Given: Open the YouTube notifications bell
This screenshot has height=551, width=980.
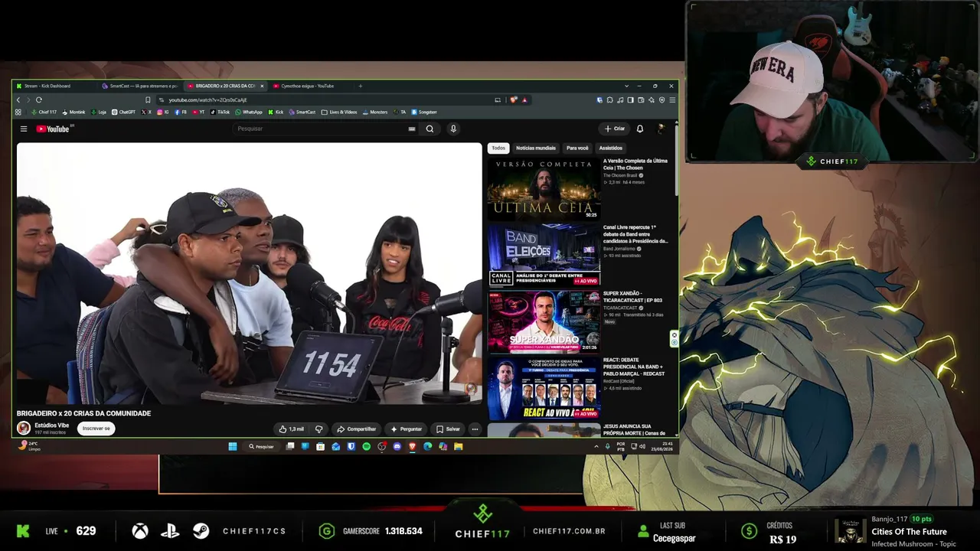Looking at the screenshot, I should 640,129.
